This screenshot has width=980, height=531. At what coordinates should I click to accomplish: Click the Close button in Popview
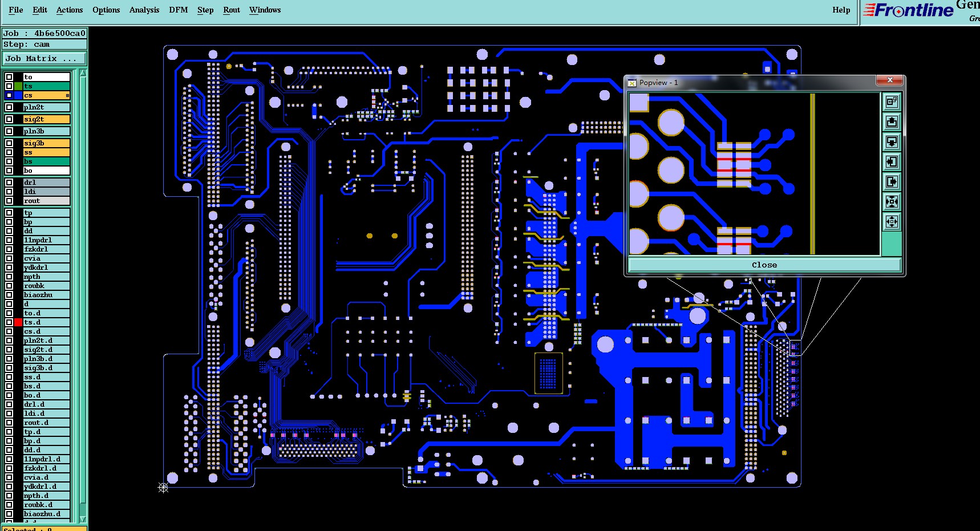pos(764,265)
